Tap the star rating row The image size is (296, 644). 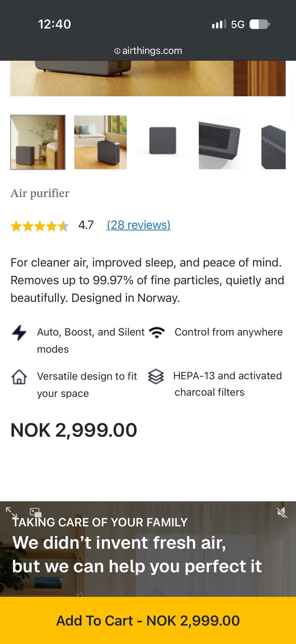click(x=39, y=226)
